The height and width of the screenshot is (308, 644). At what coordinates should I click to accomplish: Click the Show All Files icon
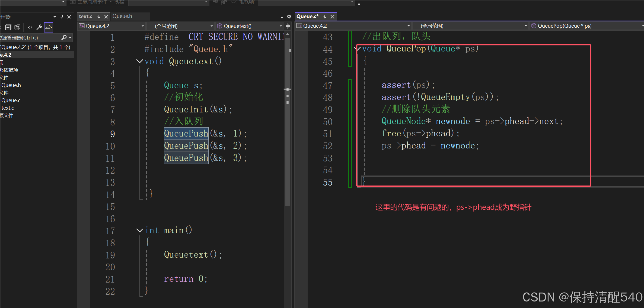pos(17,27)
